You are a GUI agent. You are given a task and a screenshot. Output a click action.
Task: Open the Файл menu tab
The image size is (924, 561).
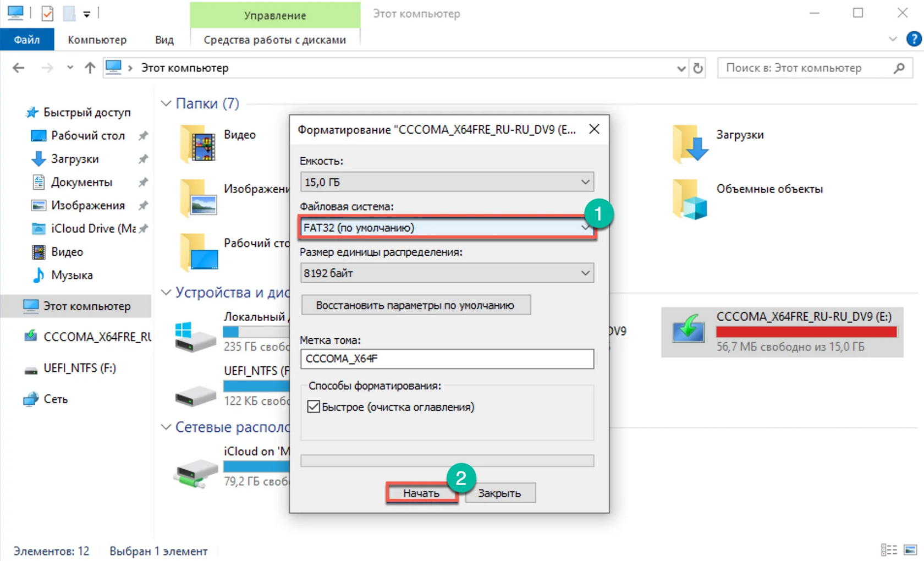(x=27, y=40)
